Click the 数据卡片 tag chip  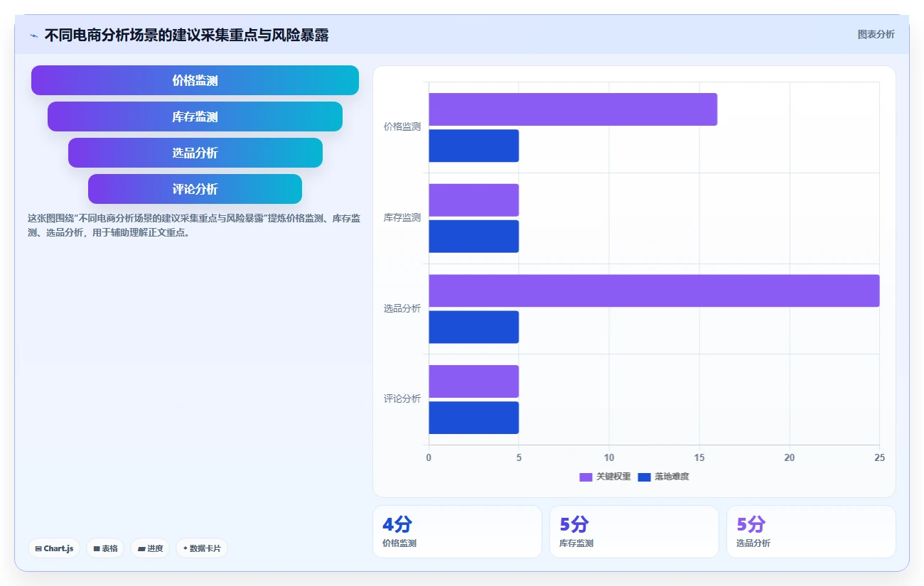(202, 548)
